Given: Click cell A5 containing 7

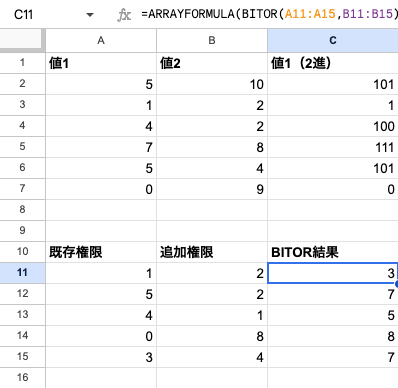Looking at the screenshot, I should (x=101, y=147).
